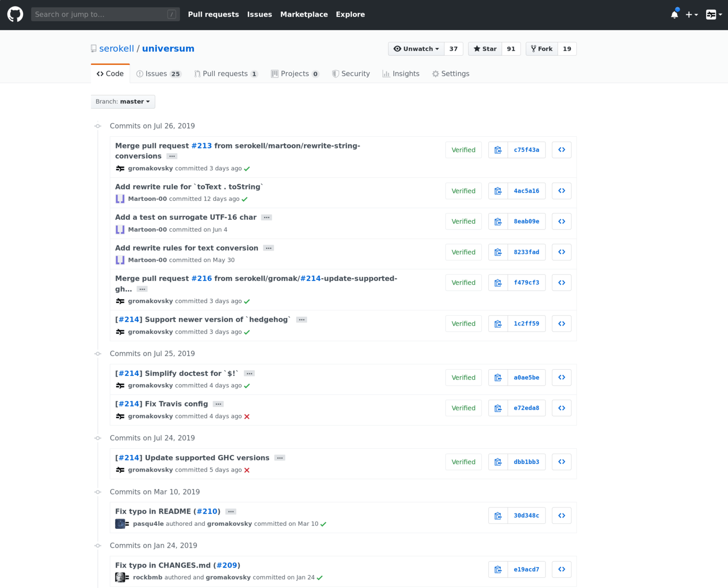728x588 pixels.
Task: Copy SHA for commit 30d348c
Action: (x=498, y=515)
